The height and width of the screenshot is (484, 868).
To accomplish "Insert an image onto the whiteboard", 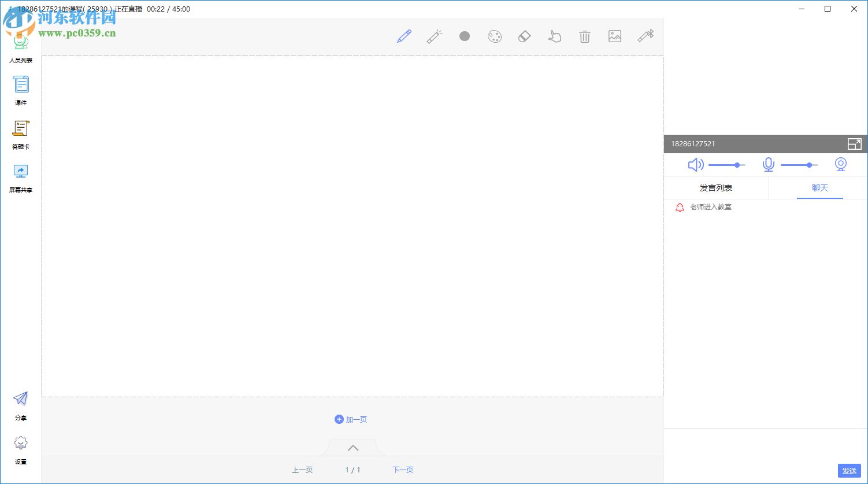I will point(615,36).
